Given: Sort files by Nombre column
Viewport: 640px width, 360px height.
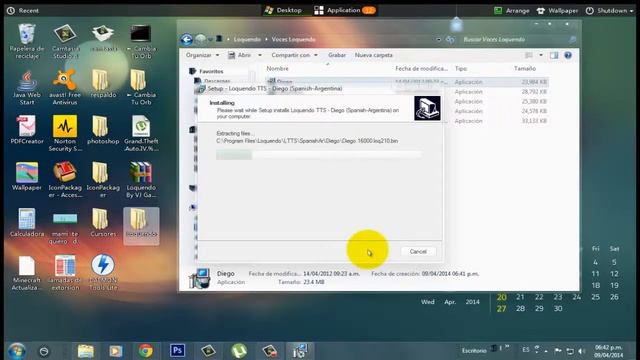Looking at the screenshot, I should click(278, 69).
